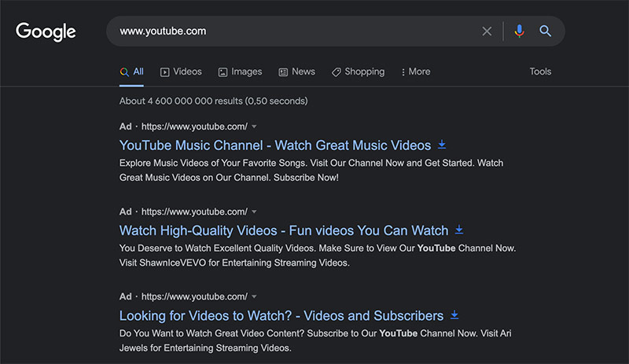The height and width of the screenshot is (364, 629).
Task: Expand dropdown arrow next to first ad URL
Action: 255,127
